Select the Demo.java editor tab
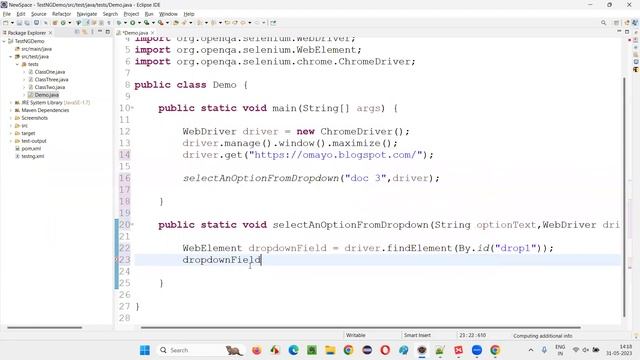 (135, 33)
